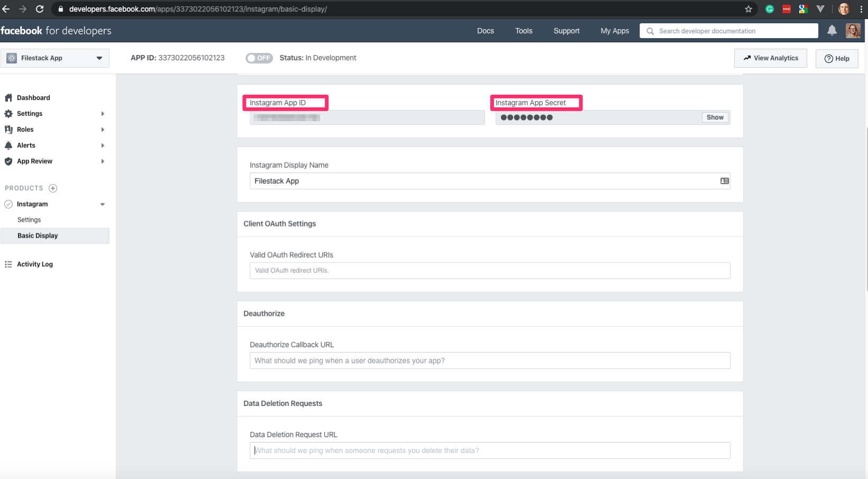Open the notifications bell
Image resolution: width=868 pixels, height=479 pixels.
(832, 31)
